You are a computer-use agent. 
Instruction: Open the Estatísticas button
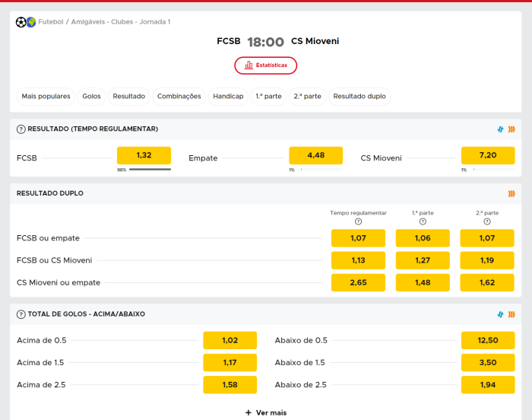[x=266, y=65]
